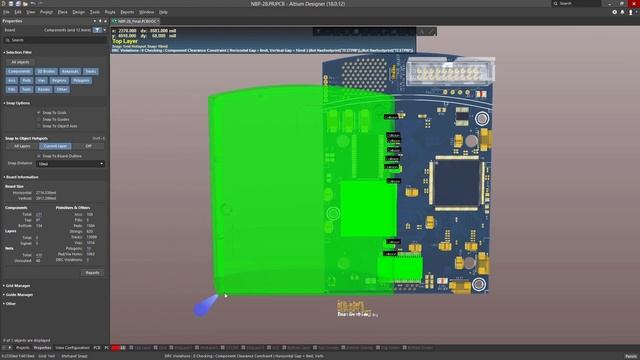The width and height of the screenshot is (640, 360).
Task: Toggle the Components selection filter
Action: tap(19, 71)
